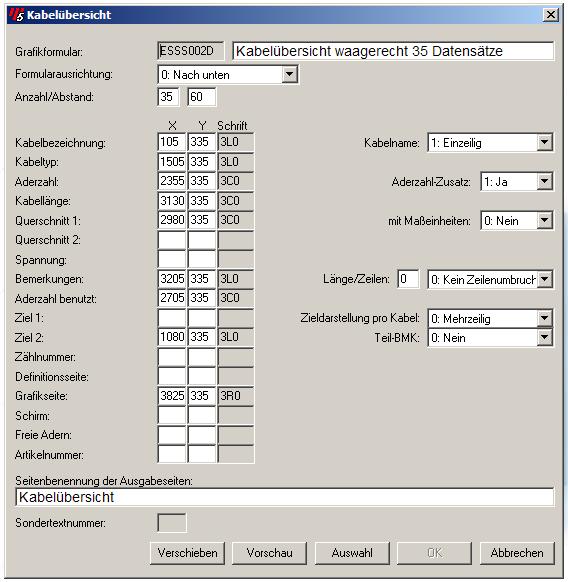568x582 pixels.
Task: Click the Vorschau button
Action: tap(270, 553)
